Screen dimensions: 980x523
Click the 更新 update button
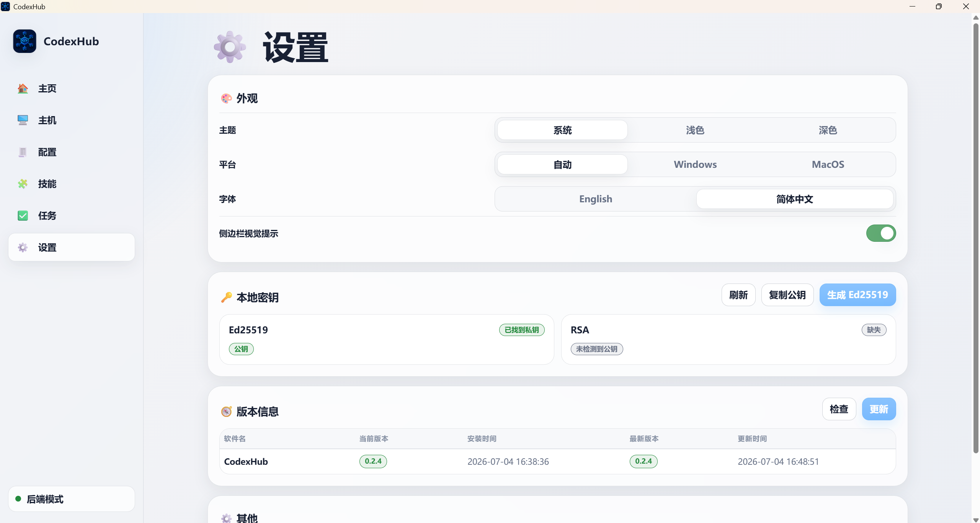(879, 409)
